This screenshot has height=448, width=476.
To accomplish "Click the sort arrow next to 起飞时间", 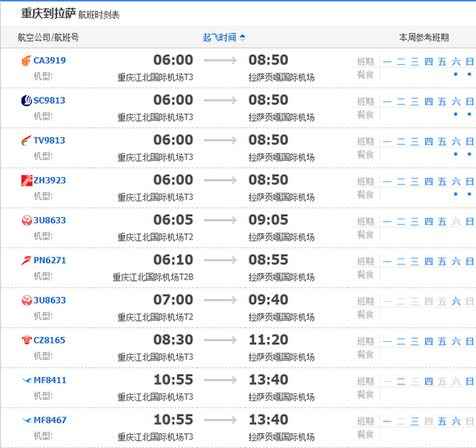I will (243, 37).
